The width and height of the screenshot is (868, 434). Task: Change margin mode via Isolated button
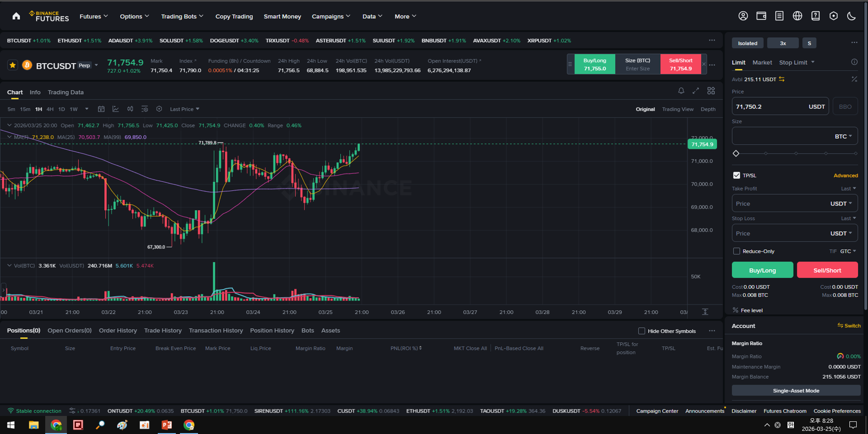[x=747, y=43]
